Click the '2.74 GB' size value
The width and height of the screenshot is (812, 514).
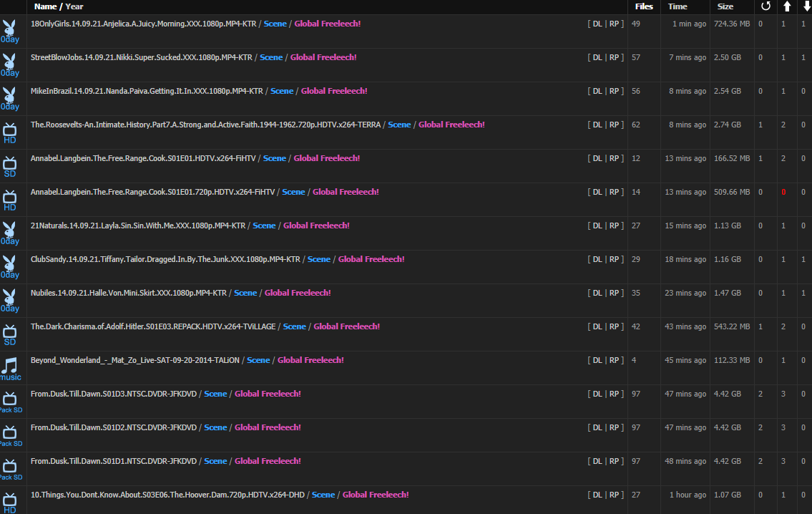pos(728,125)
